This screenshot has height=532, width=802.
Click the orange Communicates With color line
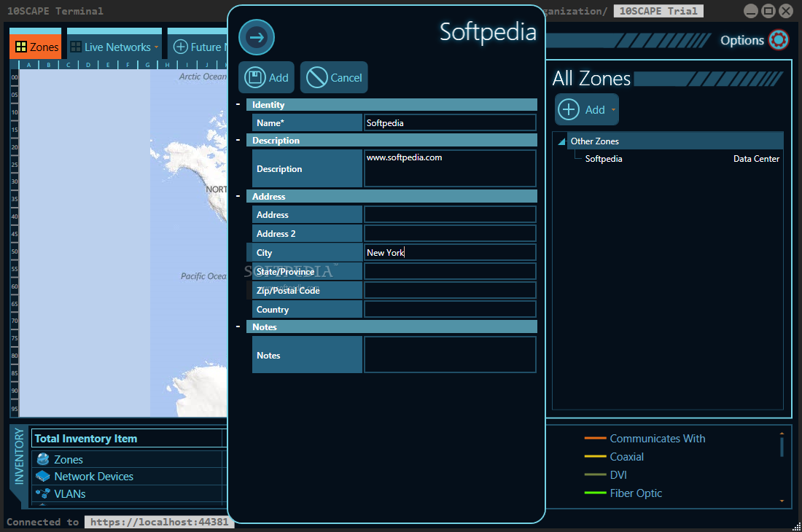pos(596,439)
